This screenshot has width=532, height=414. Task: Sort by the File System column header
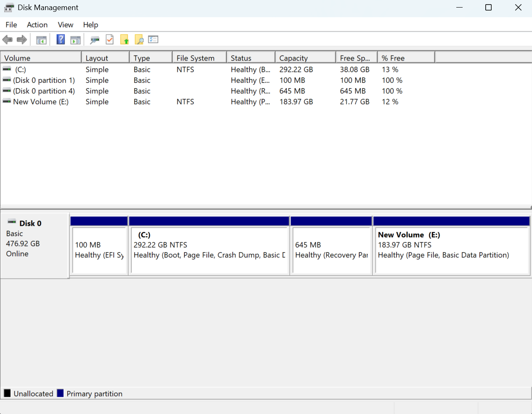click(199, 58)
